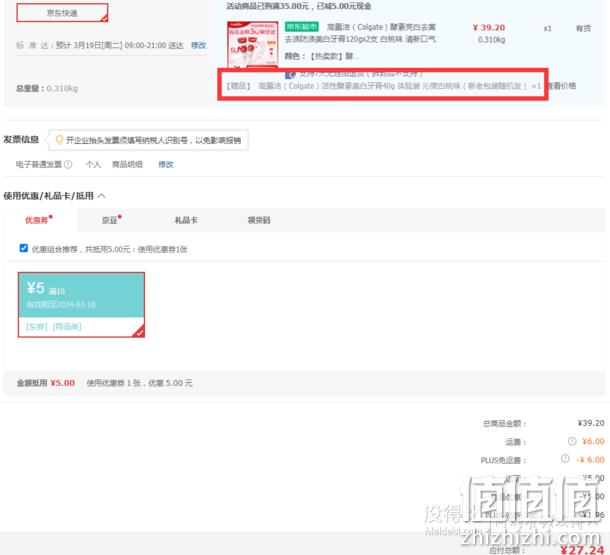Click the payable total ¥27.24
This screenshot has width=610, height=555.
pyautogui.click(x=582, y=550)
